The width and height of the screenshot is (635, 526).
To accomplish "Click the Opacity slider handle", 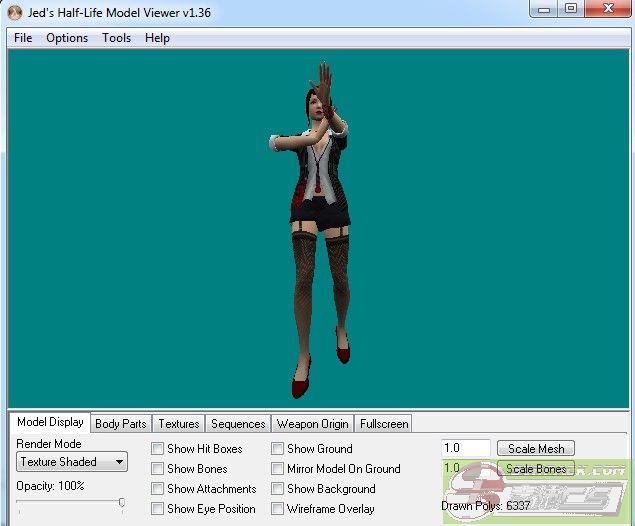I will click(121, 503).
